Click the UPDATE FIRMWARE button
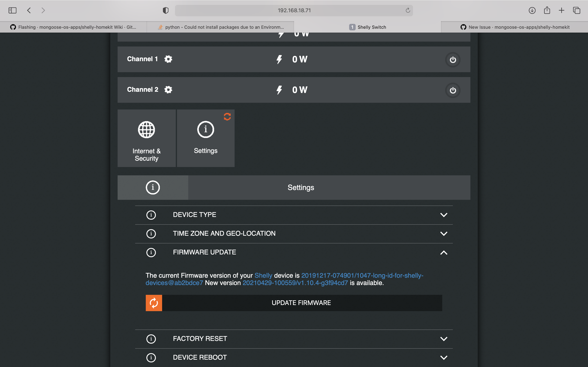The image size is (588, 367). click(x=301, y=303)
